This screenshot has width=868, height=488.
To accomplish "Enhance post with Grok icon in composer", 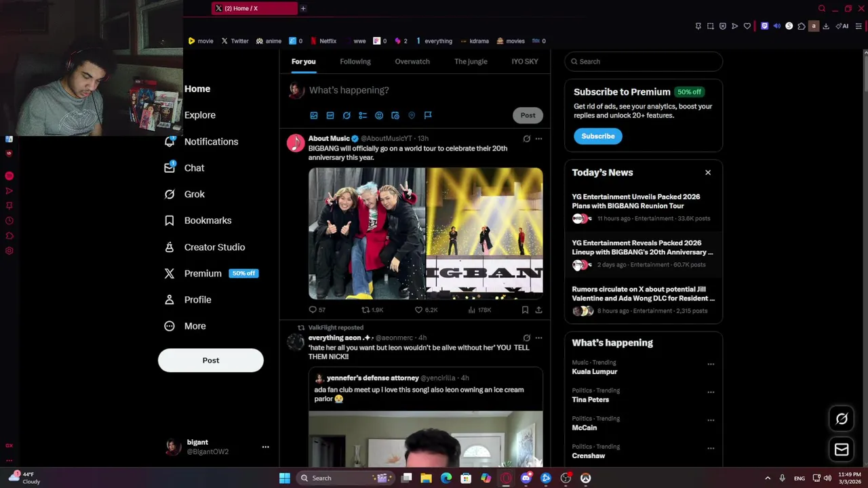I will [347, 115].
